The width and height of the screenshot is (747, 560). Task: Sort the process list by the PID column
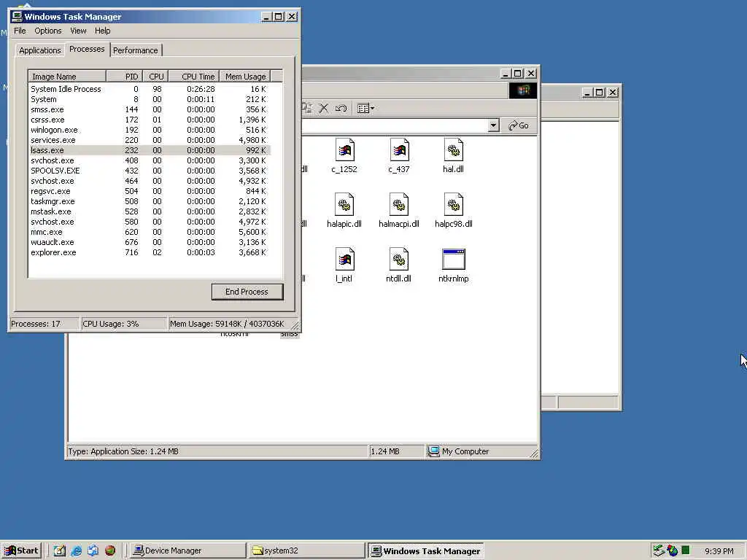click(124, 76)
